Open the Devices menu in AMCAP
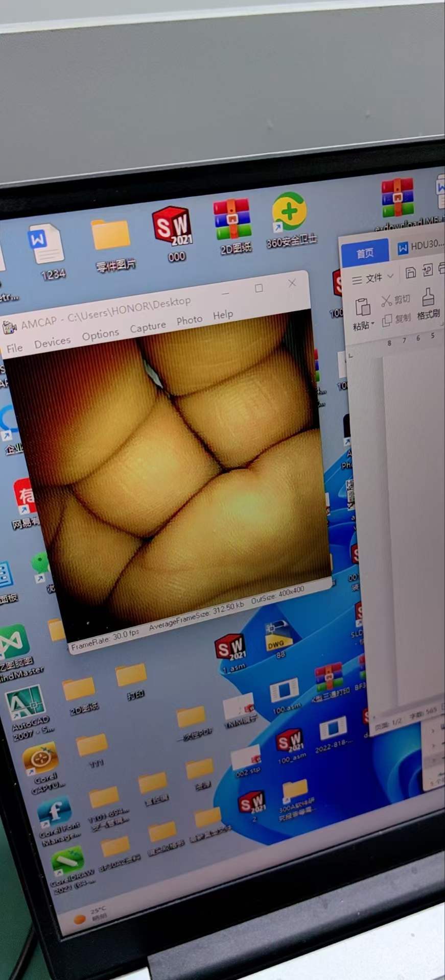Viewport: 445px width, 980px height. tap(52, 342)
